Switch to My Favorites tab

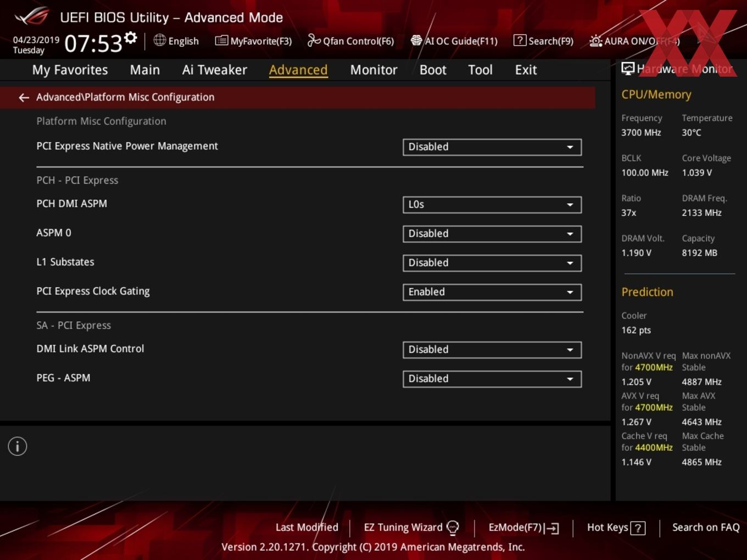70,70
